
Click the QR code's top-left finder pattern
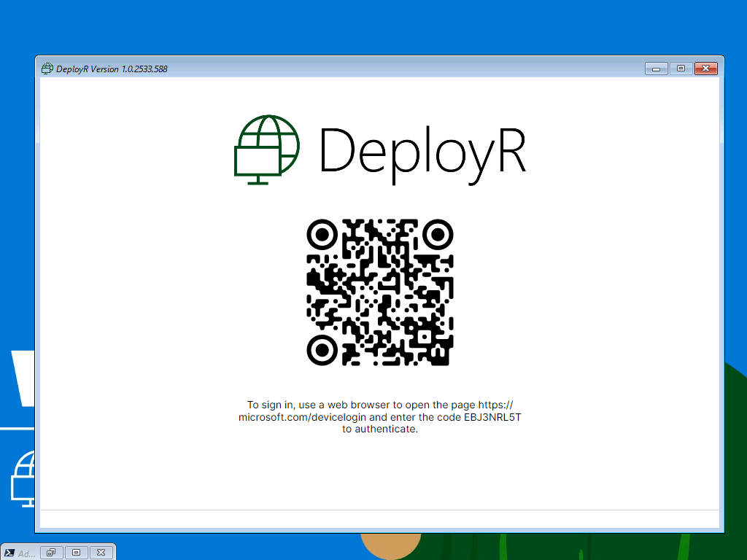coord(321,234)
